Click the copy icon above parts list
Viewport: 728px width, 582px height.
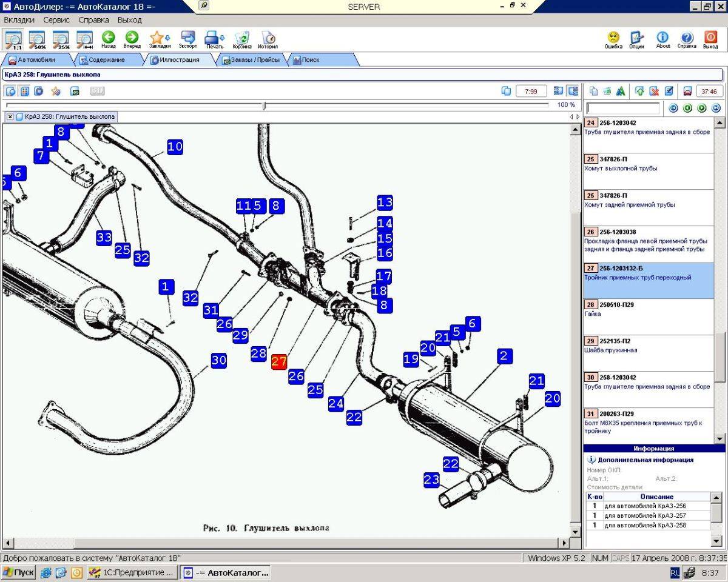594,91
